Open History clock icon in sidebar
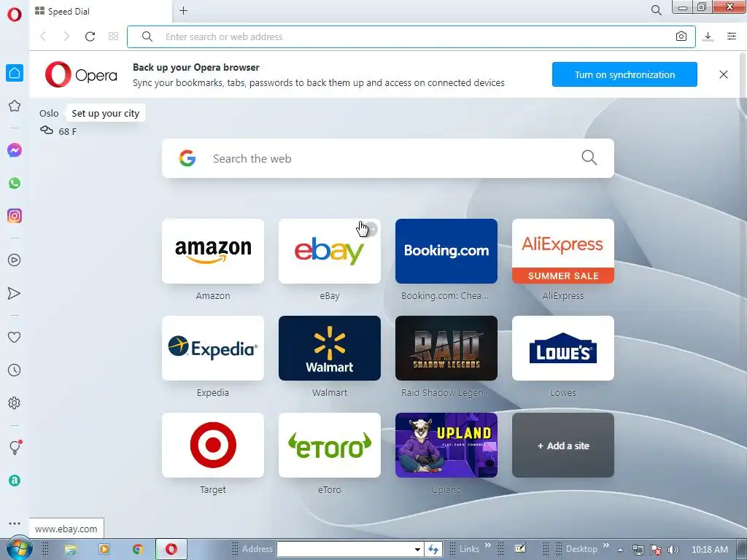This screenshot has width=747, height=560. tap(15, 370)
